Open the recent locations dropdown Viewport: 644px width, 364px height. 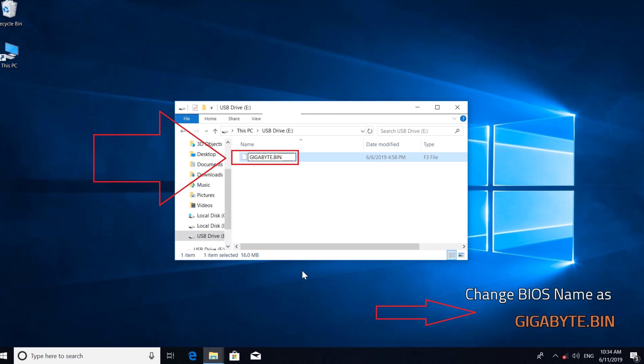(x=206, y=131)
